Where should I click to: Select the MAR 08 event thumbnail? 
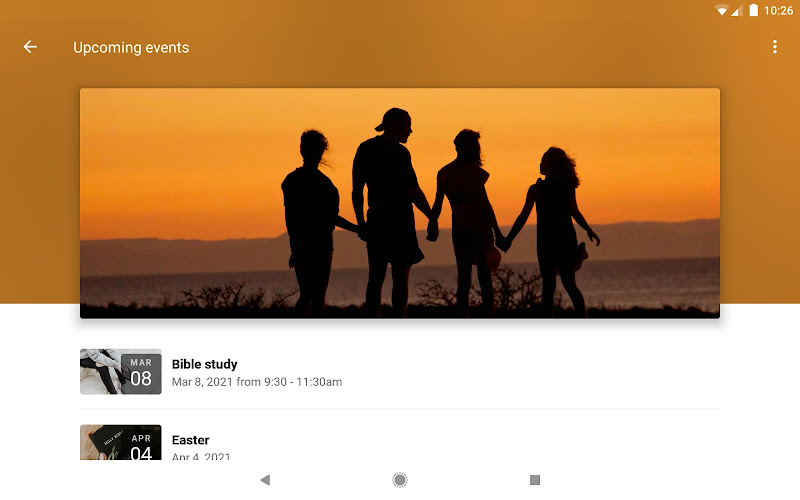pos(121,372)
